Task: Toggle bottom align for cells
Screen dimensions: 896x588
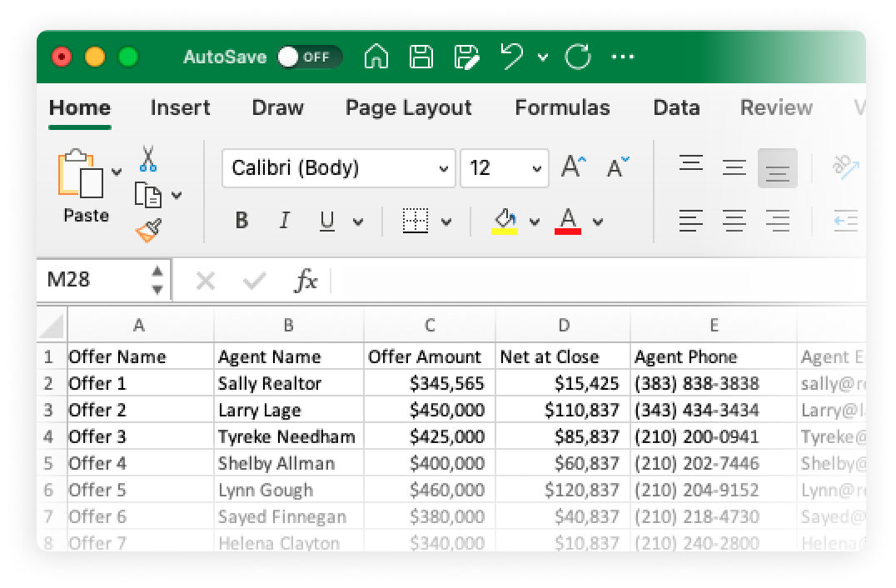Action: point(777,168)
